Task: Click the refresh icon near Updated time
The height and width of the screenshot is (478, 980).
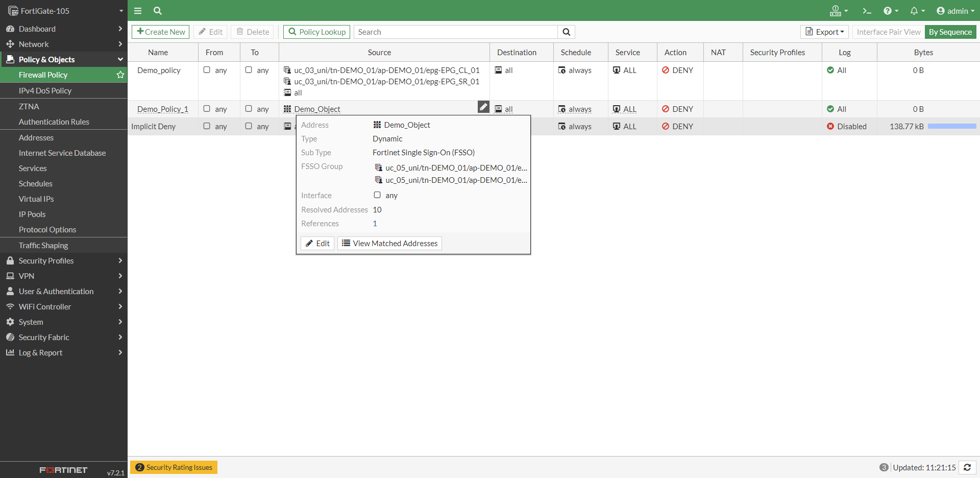Action: pos(967,467)
